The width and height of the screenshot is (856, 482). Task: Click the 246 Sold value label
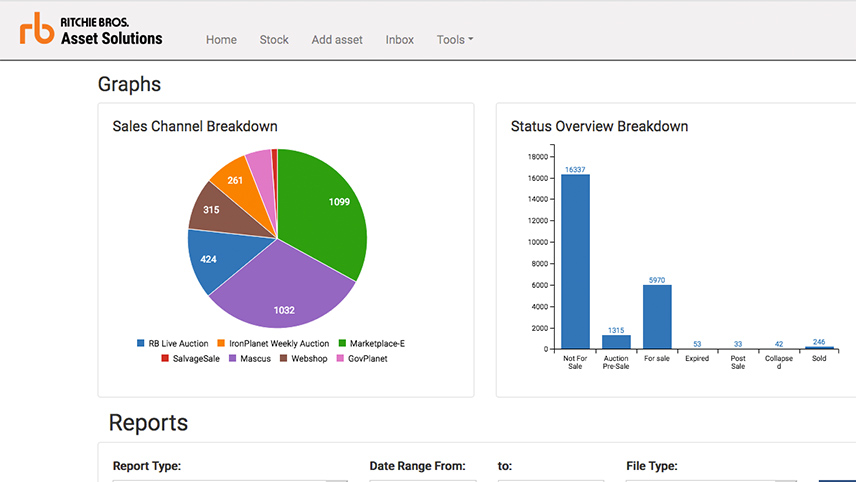[819, 342]
